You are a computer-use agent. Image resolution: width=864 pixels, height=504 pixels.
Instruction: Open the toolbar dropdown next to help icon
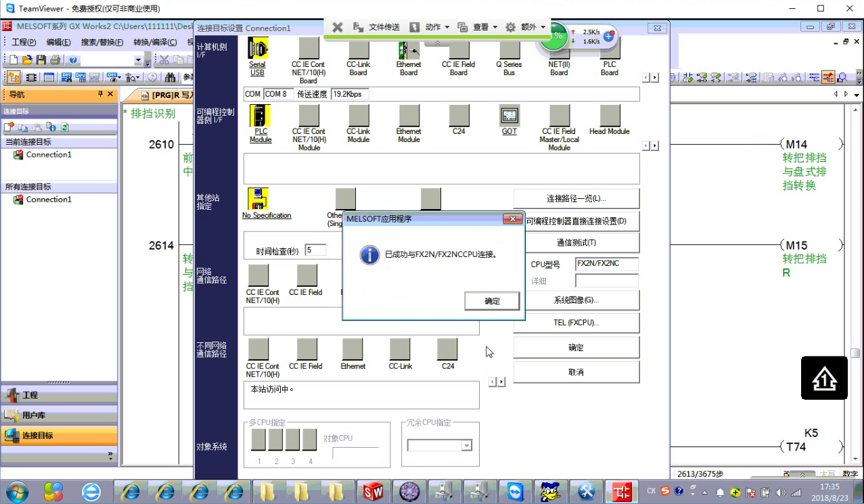139,60
